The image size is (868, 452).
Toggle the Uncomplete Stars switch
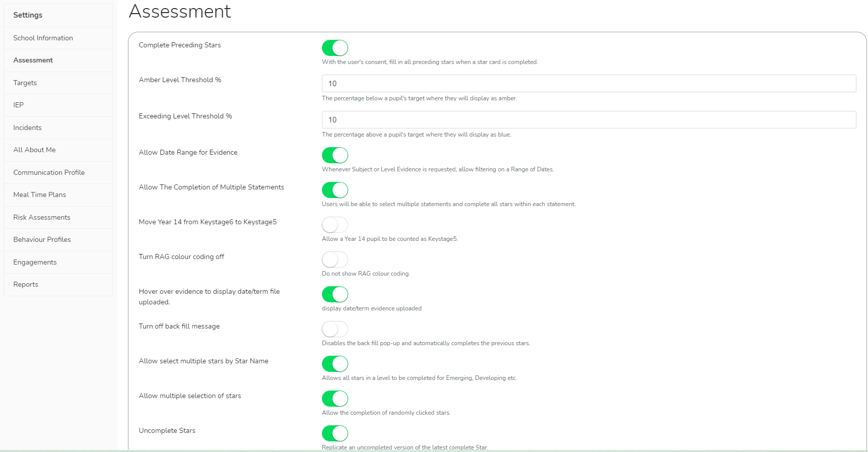tap(335, 433)
